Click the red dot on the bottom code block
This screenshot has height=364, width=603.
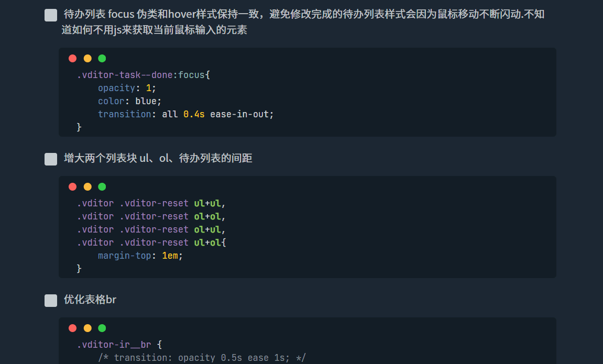72,328
